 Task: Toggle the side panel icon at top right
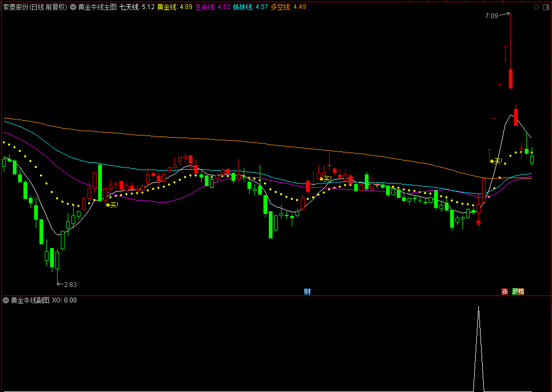pyautogui.click(x=547, y=7)
